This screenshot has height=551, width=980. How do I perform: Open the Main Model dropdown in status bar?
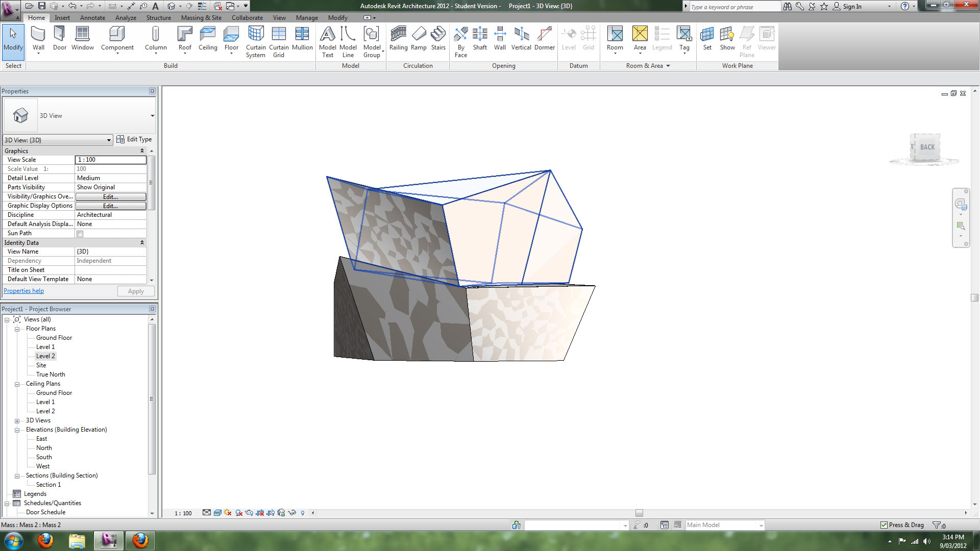coord(761,525)
